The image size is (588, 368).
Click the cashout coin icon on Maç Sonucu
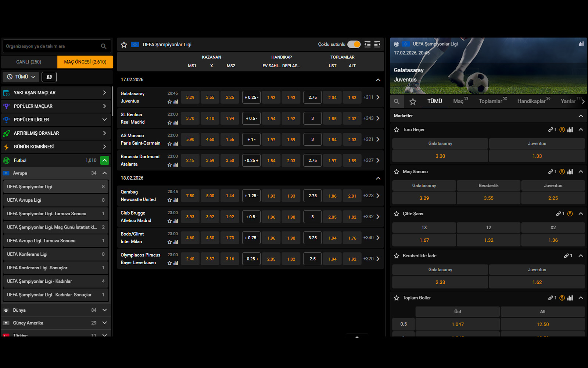tap(562, 171)
